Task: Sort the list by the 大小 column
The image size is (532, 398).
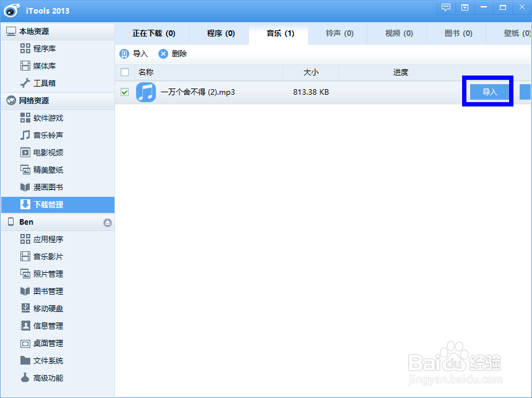Action: 311,72
